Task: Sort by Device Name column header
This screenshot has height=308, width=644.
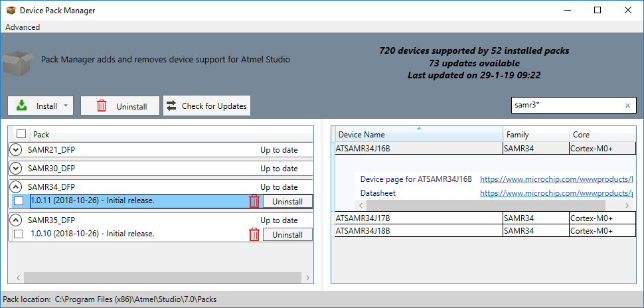Action: coord(419,134)
